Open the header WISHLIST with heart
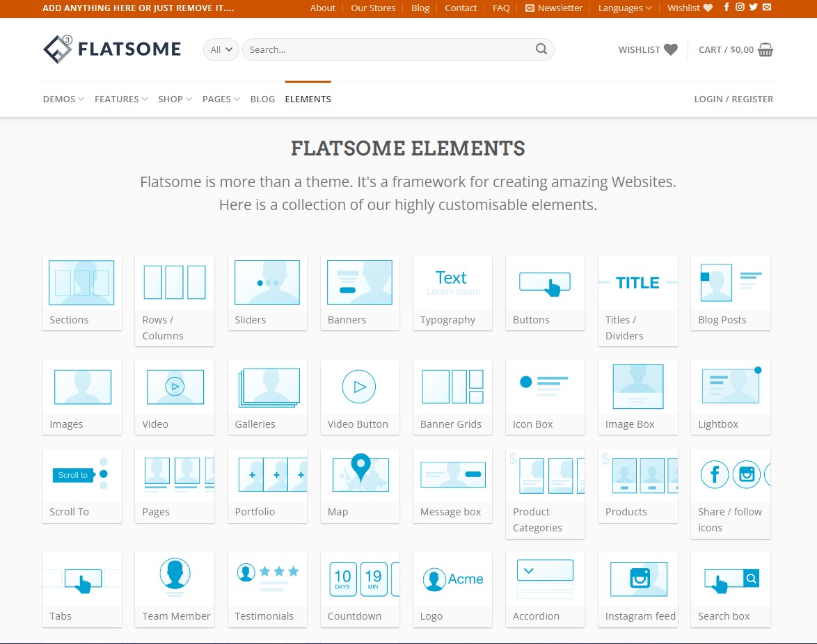This screenshot has height=644, width=817. coord(648,49)
